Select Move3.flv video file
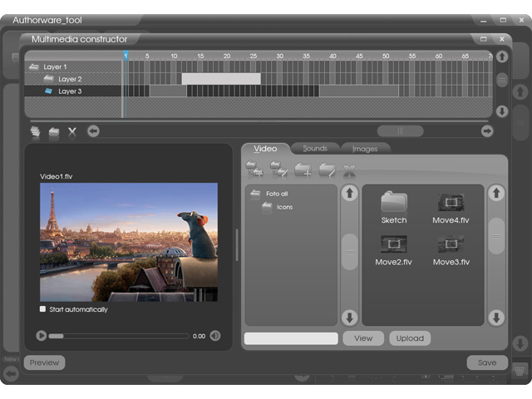The image size is (532, 399). pyautogui.click(x=451, y=250)
